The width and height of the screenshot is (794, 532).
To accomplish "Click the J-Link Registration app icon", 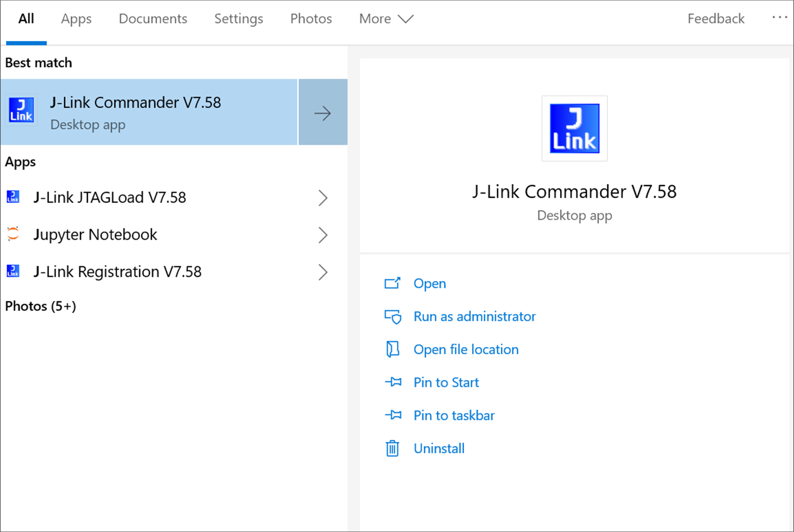I will point(13,271).
